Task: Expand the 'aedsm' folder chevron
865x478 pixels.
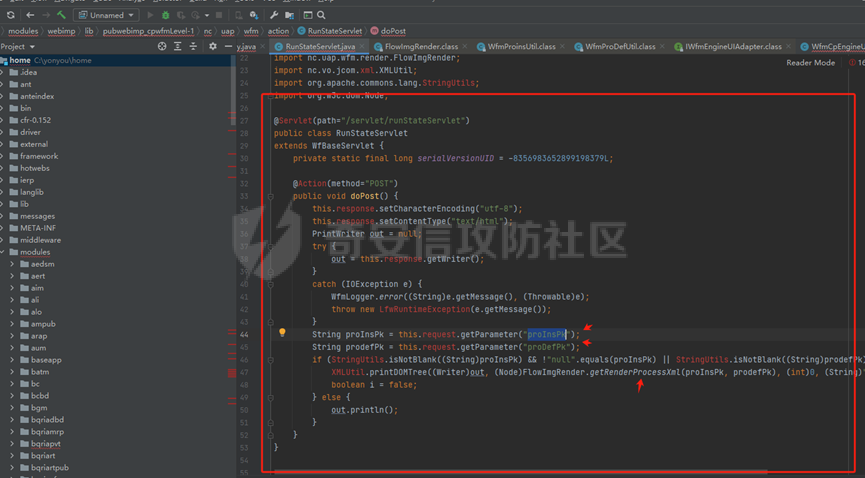Action: point(12,264)
